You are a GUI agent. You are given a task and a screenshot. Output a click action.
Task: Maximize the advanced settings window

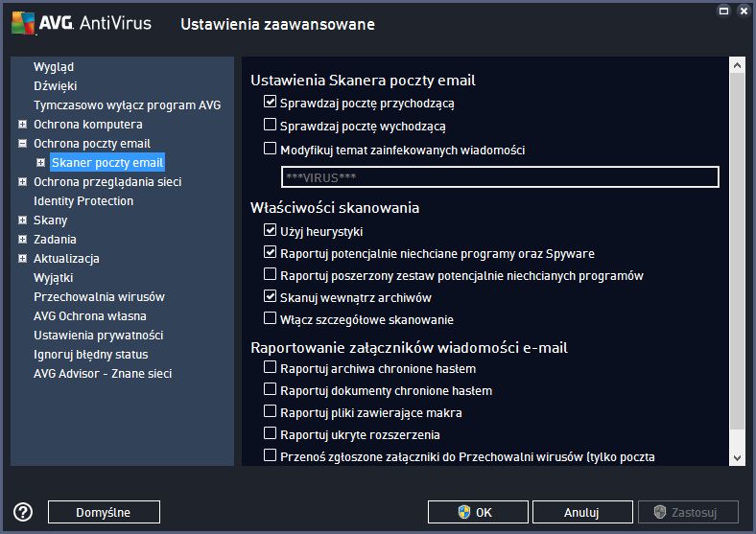(x=723, y=11)
